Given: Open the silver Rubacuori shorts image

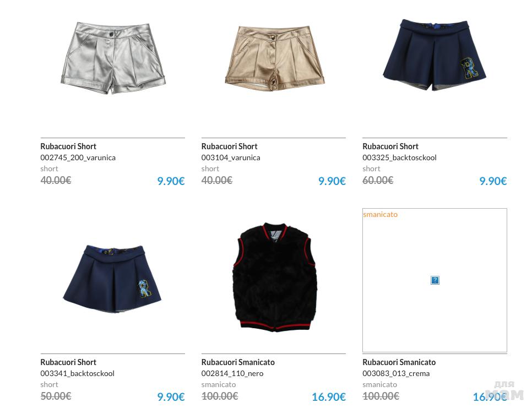Looking at the screenshot, I should tap(113, 58).
